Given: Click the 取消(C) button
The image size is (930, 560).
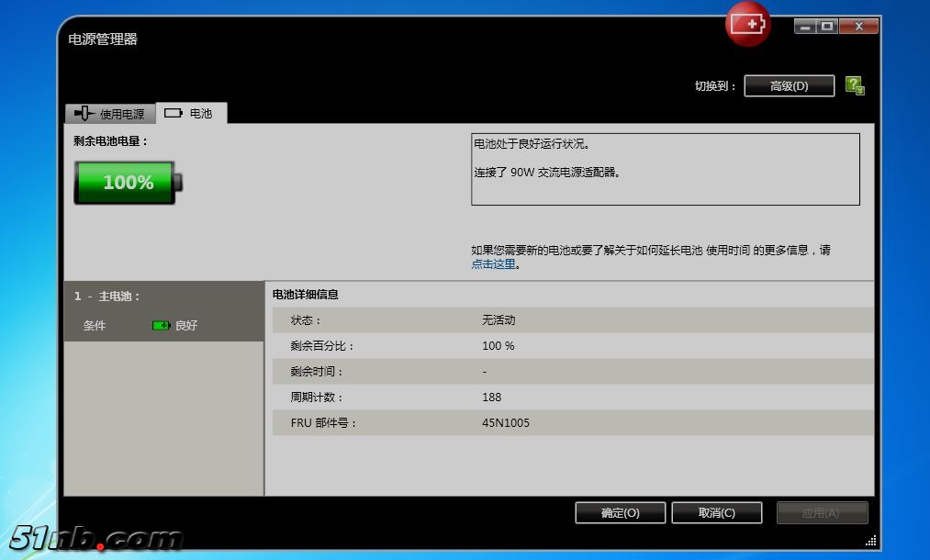Looking at the screenshot, I should tap(717, 512).
